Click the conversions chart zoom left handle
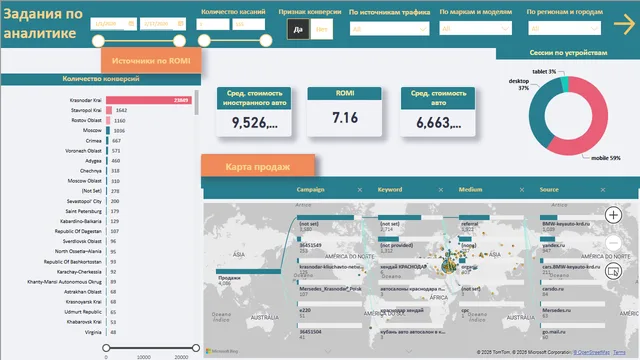The width and height of the screenshot is (640, 360). click(106, 348)
